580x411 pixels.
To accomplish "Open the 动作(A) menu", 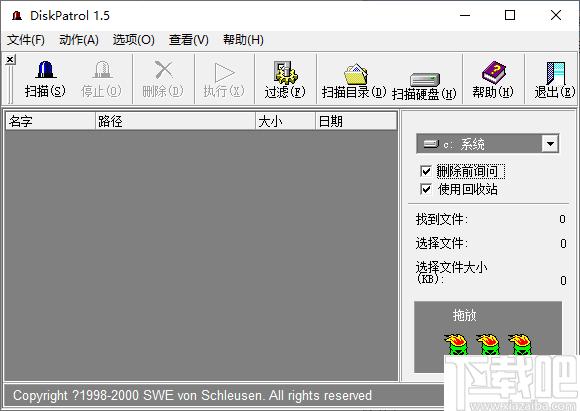I will click(x=79, y=40).
